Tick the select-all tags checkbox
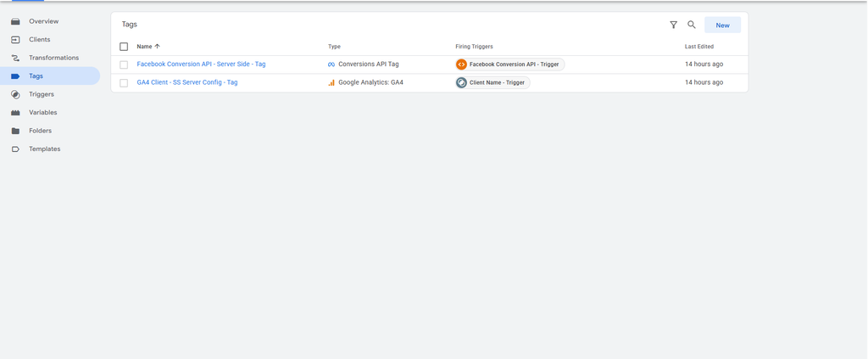This screenshot has height=359, width=868. (x=124, y=47)
